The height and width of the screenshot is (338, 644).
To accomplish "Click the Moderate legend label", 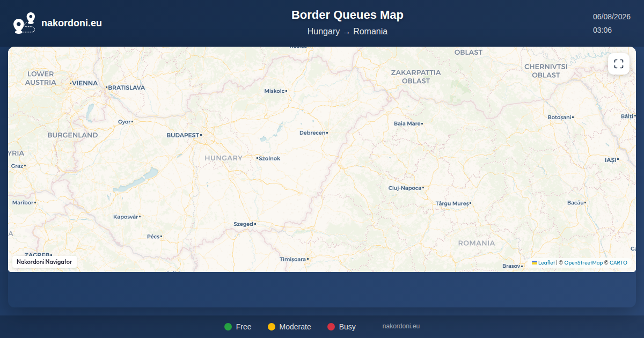I will pyautogui.click(x=295, y=327).
